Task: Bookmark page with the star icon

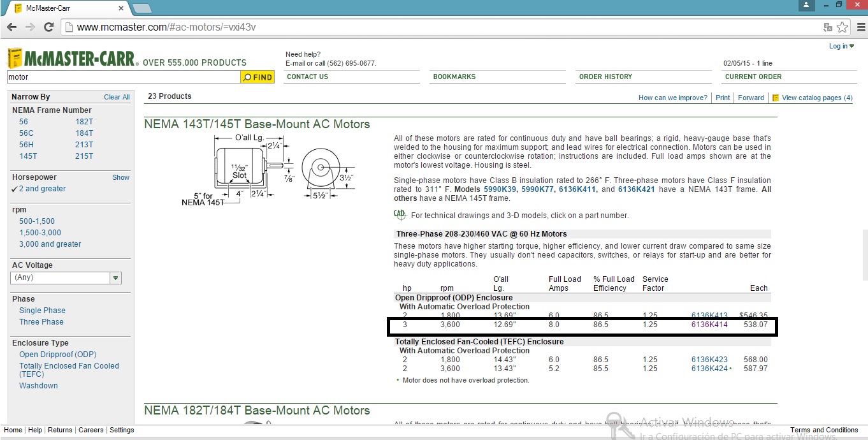Action: (843, 27)
